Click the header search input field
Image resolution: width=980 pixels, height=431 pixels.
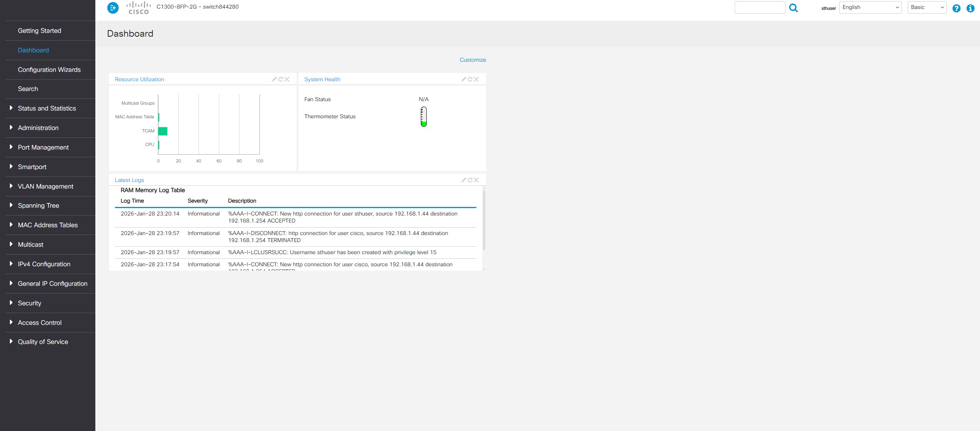tap(760, 7)
